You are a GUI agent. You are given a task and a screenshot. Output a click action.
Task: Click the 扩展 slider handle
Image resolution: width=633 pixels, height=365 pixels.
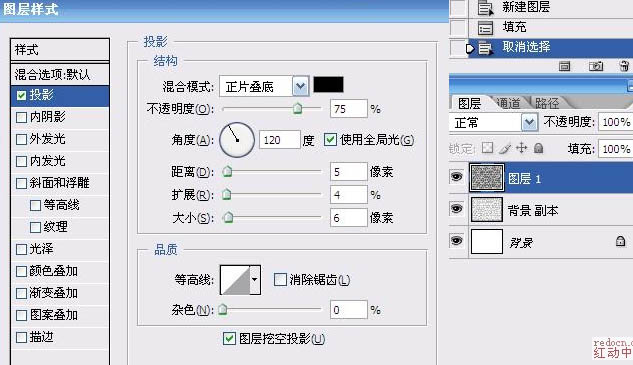227,195
